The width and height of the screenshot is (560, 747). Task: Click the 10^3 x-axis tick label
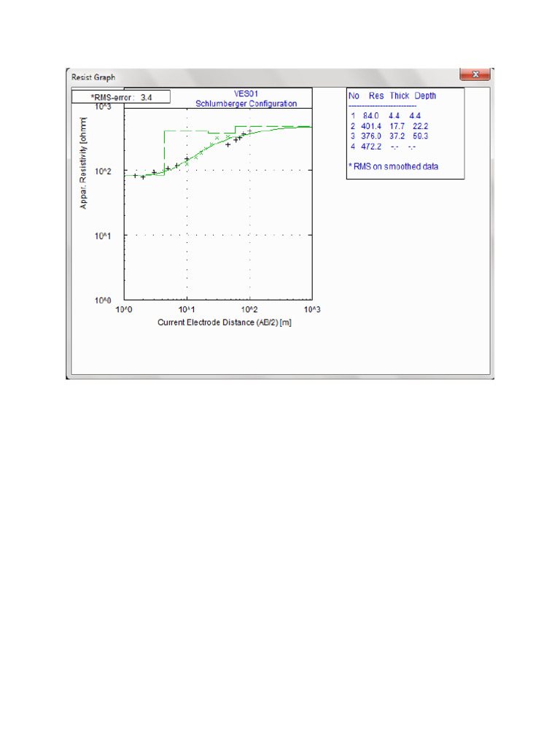312,309
